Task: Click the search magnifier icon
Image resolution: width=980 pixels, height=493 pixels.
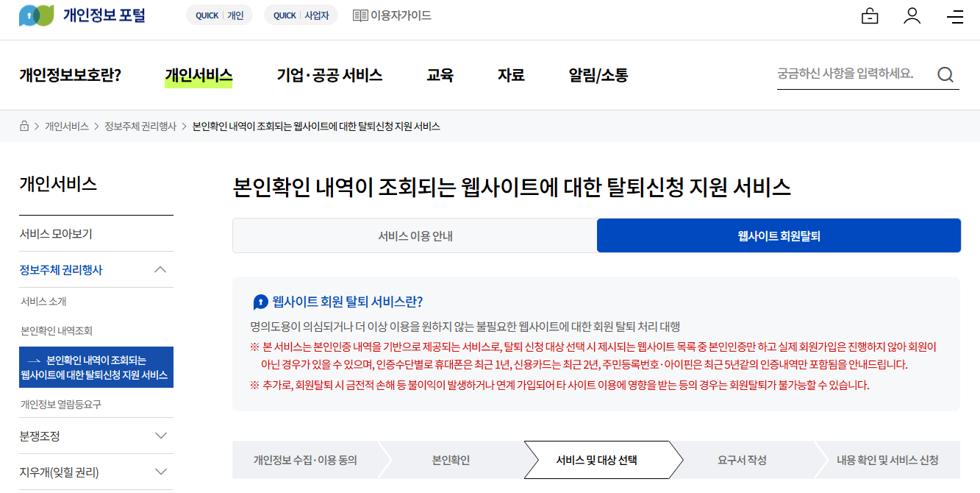Action: tap(945, 74)
